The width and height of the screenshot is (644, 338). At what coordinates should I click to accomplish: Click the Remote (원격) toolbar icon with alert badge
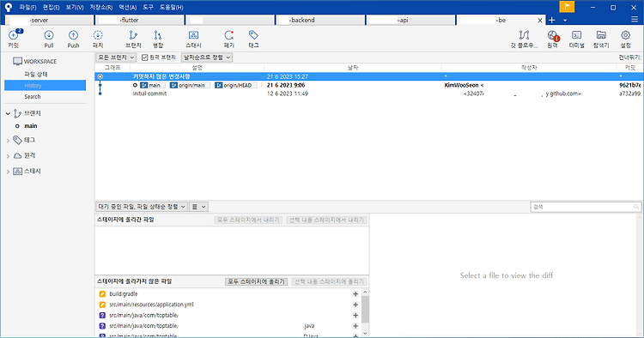coord(553,36)
